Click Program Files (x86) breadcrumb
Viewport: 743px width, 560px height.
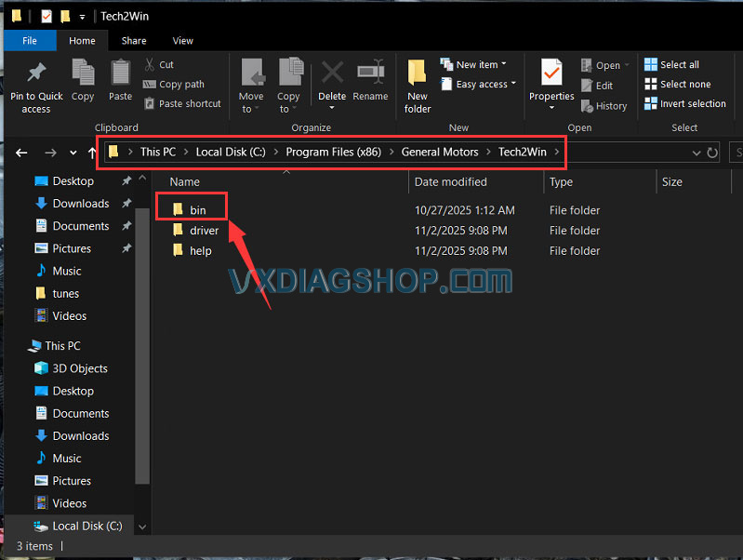(x=333, y=153)
